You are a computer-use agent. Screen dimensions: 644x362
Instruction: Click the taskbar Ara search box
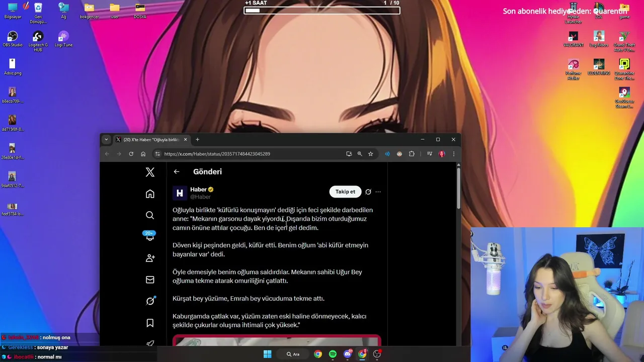(x=293, y=354)
